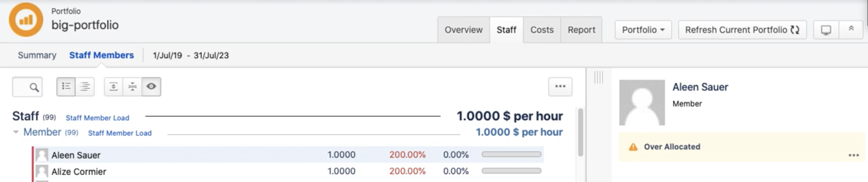Open the Staff Member Load link beside Staff
The image size is (868, 182).
pos(97,118)
